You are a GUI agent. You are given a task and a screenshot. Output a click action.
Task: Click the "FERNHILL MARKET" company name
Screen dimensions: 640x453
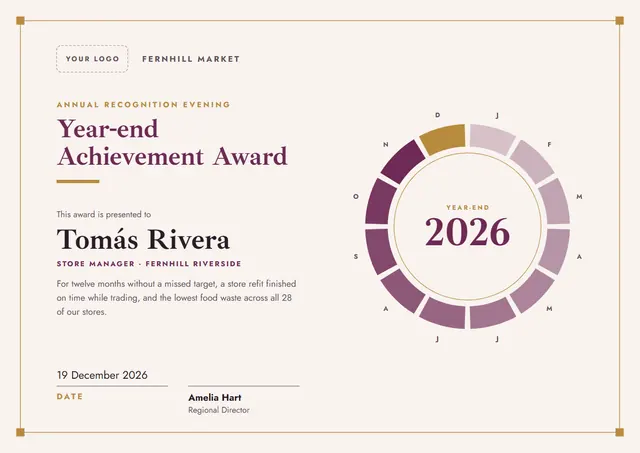coord(191,59)
